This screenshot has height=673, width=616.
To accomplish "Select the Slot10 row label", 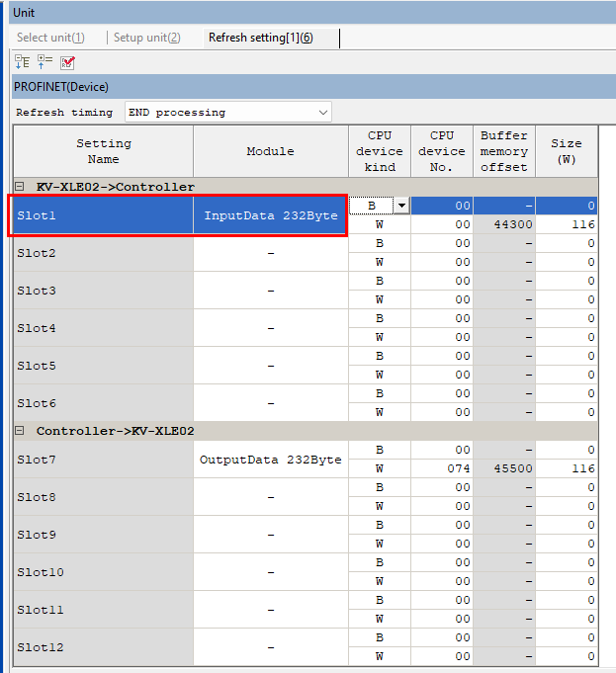I will click(x=103, y=572).
